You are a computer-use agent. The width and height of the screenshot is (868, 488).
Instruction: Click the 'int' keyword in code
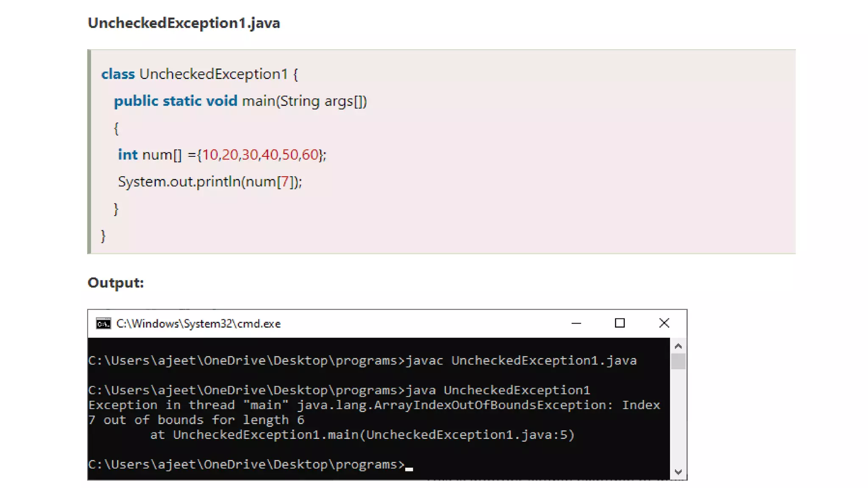128,155
